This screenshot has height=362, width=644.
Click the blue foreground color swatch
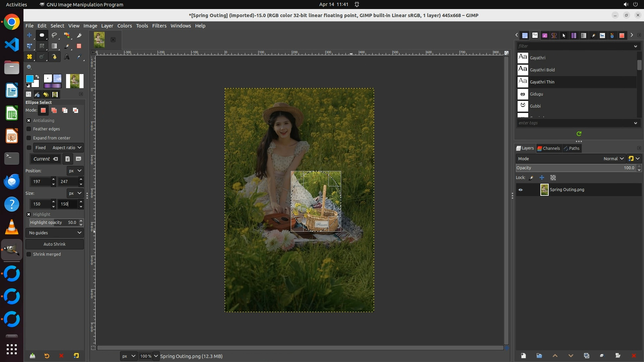coord(30,79)
